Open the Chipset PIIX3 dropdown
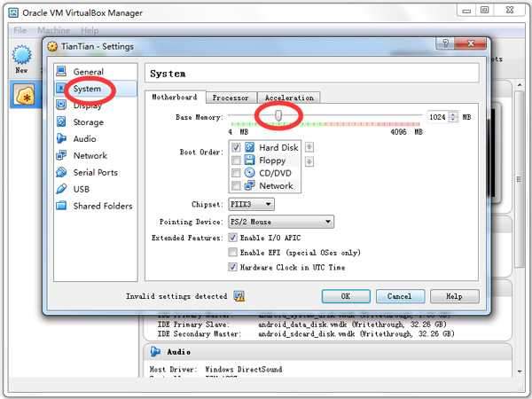 pyautogui.click(x=251, y=205)
